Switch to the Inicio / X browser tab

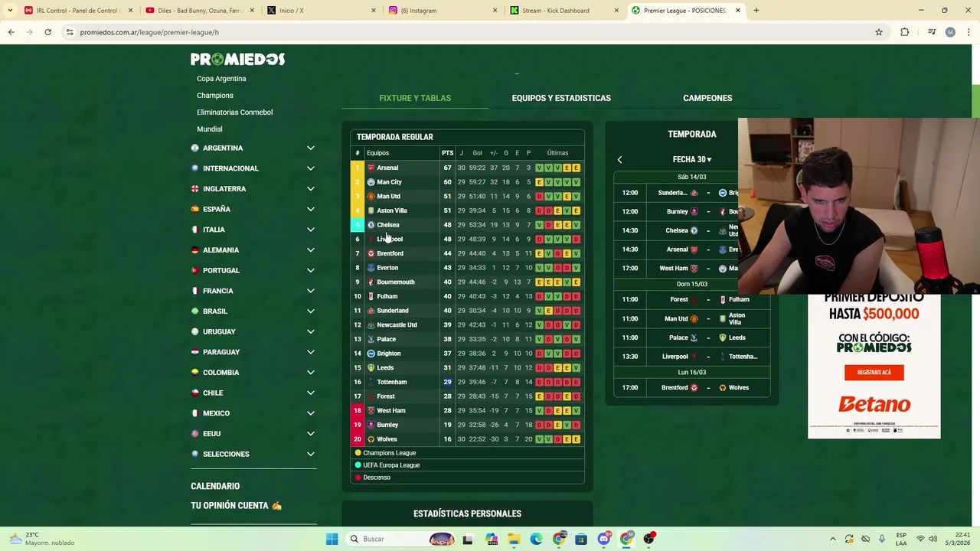pos(322,11)
